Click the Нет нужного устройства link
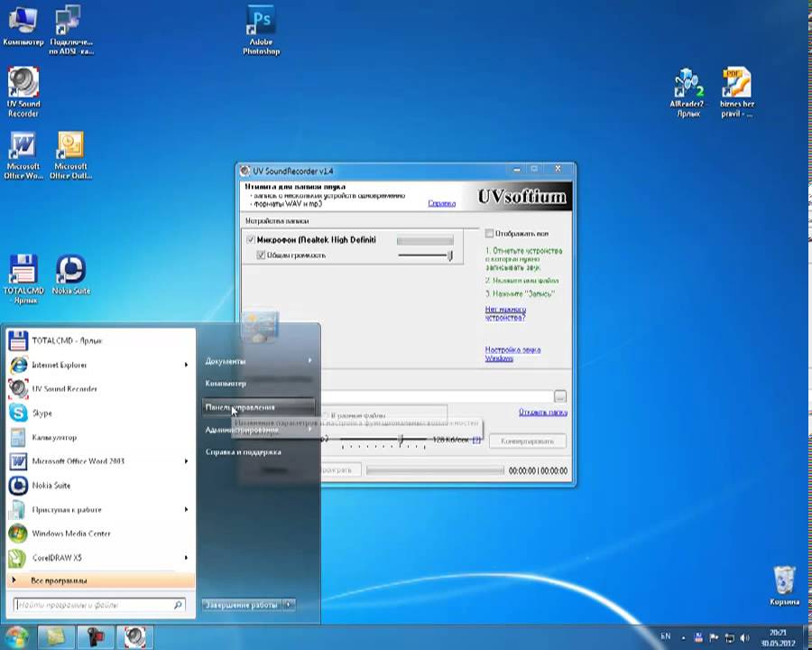This screenshot has width=812, height=650. 505,313
